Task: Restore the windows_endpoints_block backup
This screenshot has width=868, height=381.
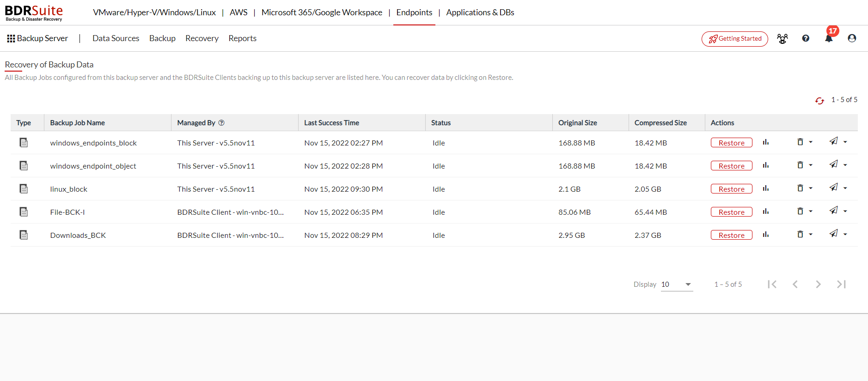Action: point(731,143)
